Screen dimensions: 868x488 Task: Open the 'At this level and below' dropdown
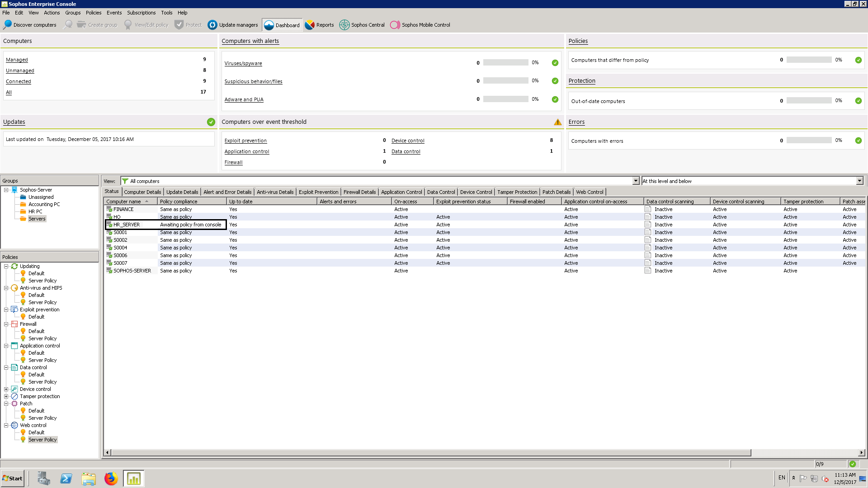tap(859, 181)
